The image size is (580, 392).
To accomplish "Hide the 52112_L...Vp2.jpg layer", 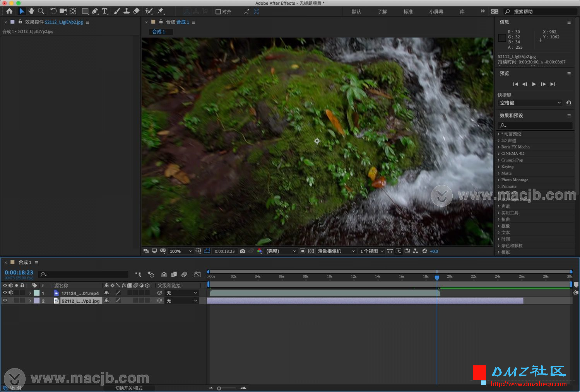I will [5, 301].
